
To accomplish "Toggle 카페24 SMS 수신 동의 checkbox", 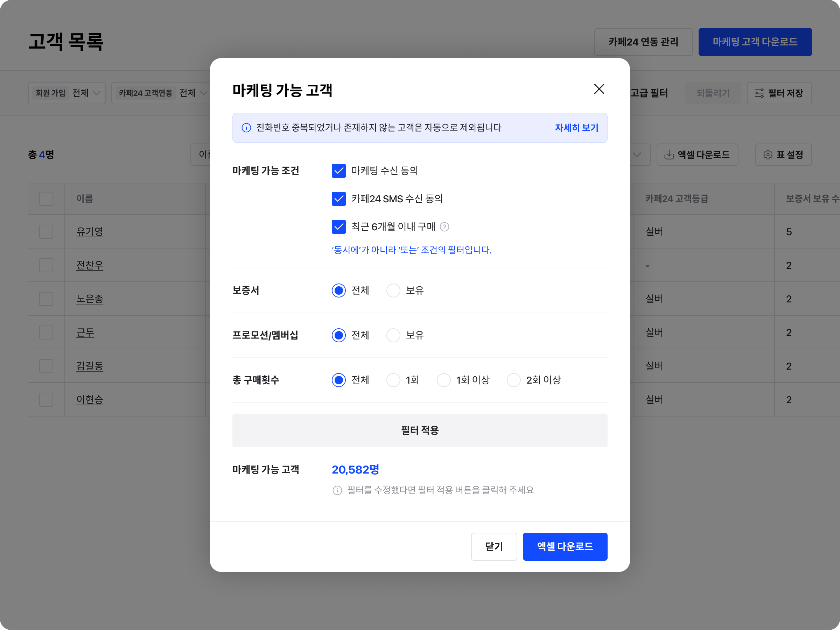I will point(338,199).
